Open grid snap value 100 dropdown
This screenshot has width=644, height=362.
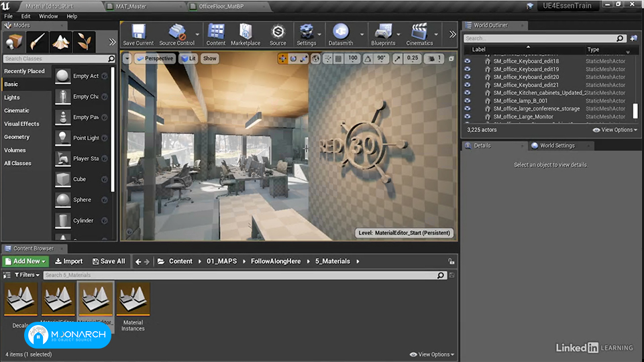coord(353,59)
